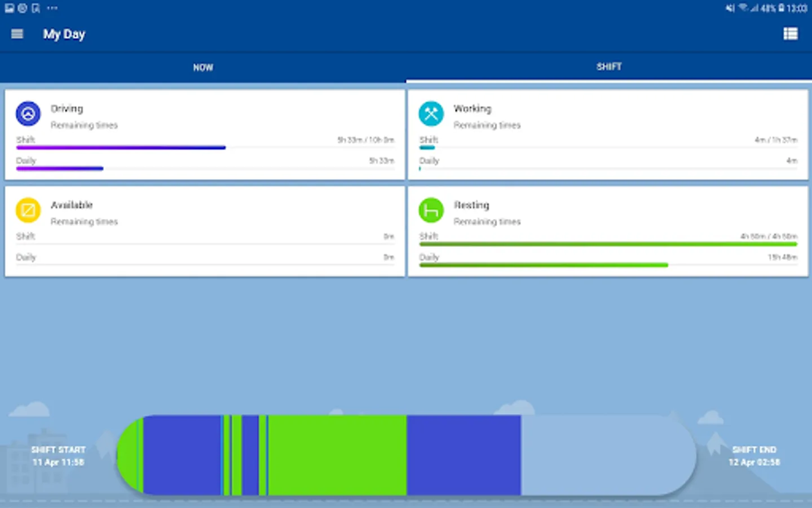Open the list view layout icon
The height and width of the screenshot is (508, 812).
(790, 34)
